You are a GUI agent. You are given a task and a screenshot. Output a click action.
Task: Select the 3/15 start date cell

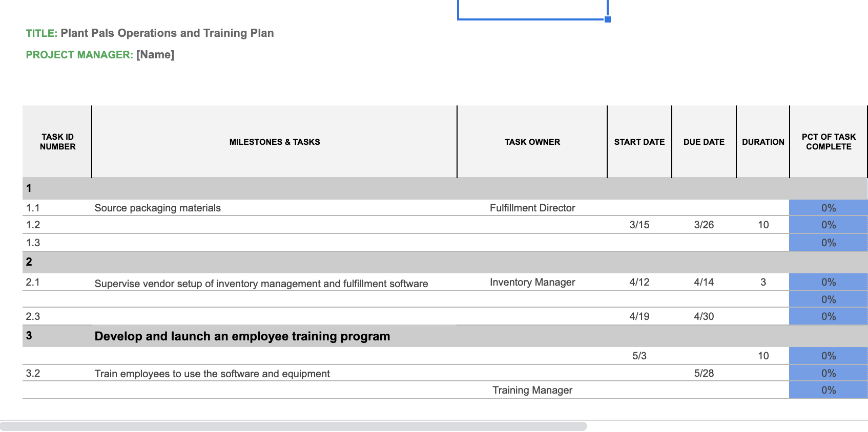coord(639,225)
